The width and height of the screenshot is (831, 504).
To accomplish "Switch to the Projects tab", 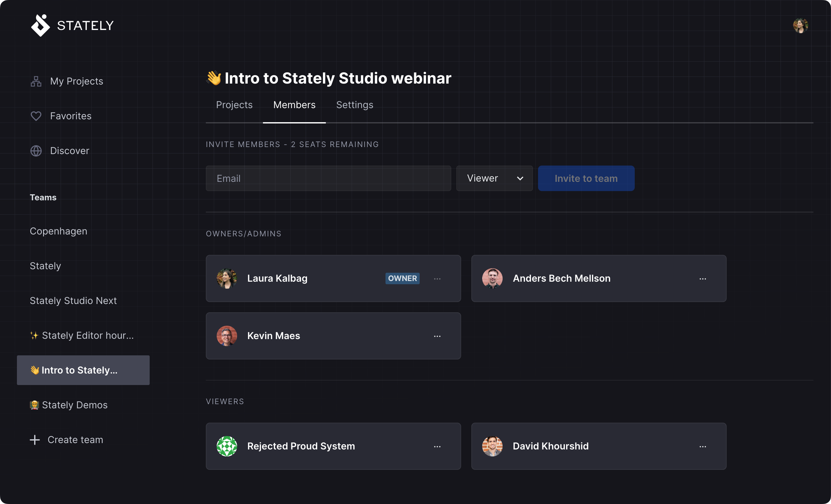I will pyautogui.click(x=234, y=105).
